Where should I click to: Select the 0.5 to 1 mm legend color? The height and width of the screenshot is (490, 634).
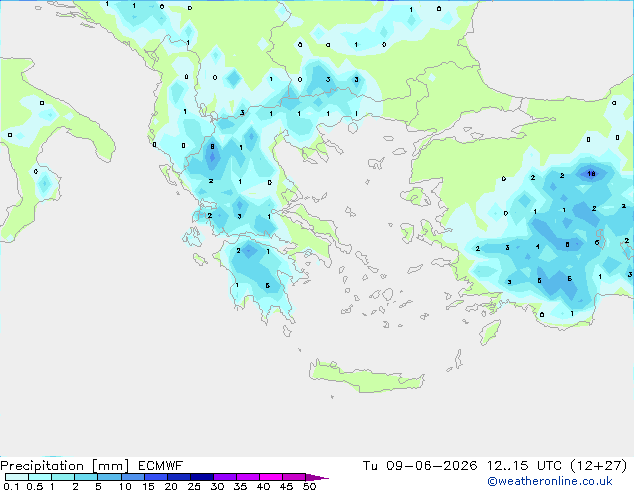(x=40, y=477)
